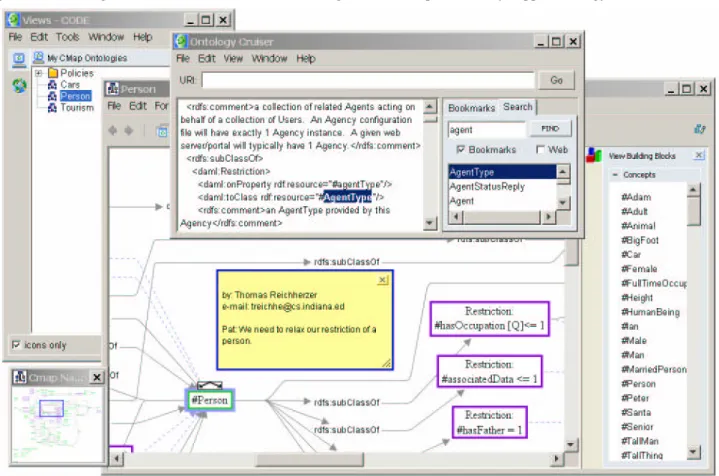Click the #associatedData restriction node

(489, 371)
